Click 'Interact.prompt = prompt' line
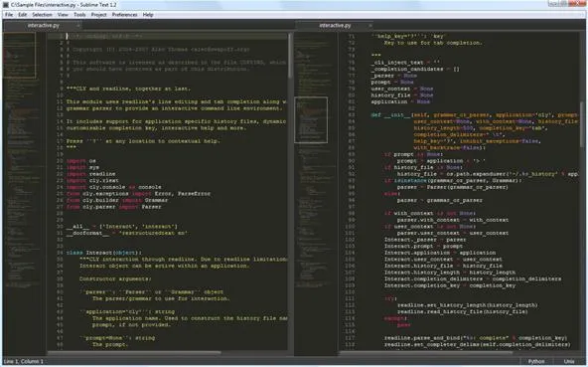The height and width of the screenshot is (367, 588). point(423,247)
